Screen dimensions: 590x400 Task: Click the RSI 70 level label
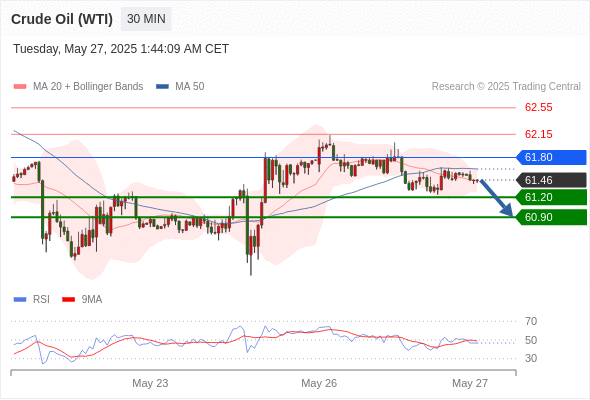point(531,321)
